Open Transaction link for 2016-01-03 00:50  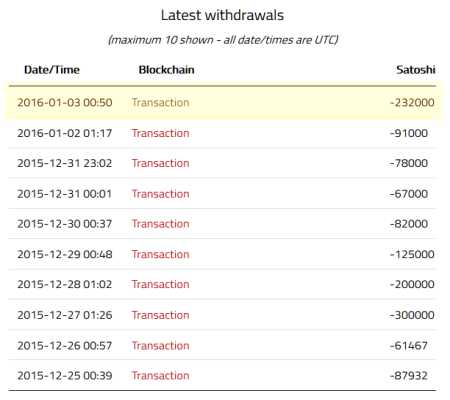click(x=161, y=102)
